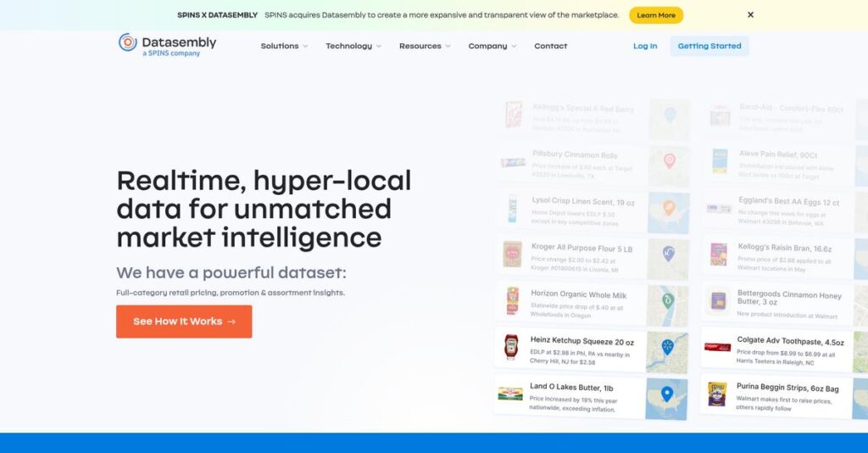
Task: Click the map pin on Horizon Milk card
Action: (668, 300)
